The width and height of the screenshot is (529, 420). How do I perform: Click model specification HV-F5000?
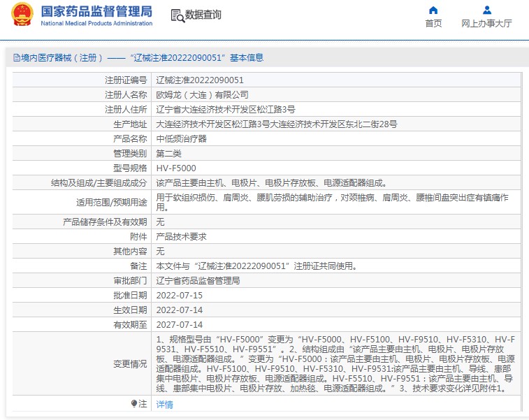pyautogui.click(x=176, y=168)
